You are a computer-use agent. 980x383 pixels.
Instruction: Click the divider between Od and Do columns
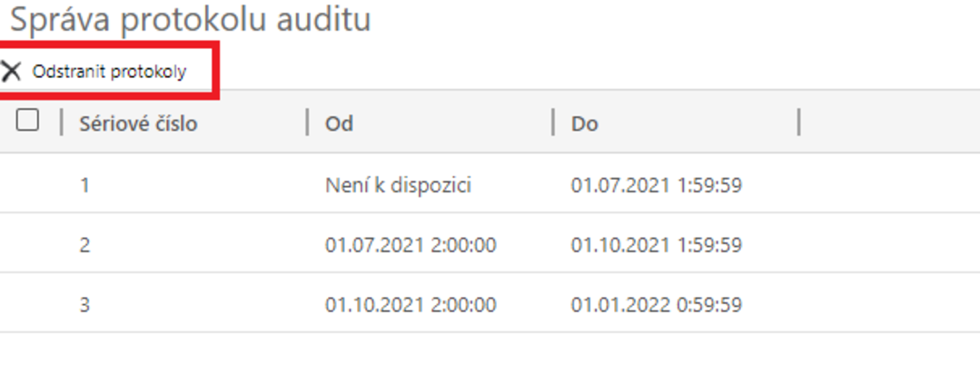[553, 122]
